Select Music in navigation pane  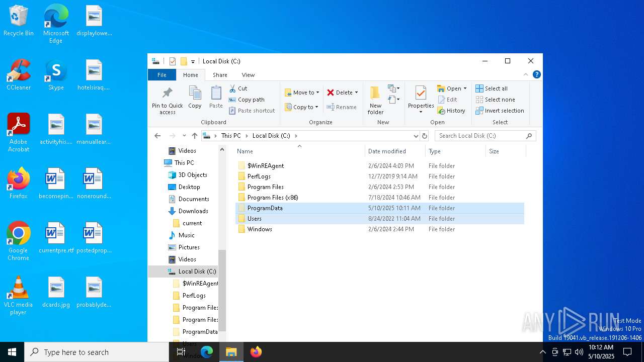(x=186, y=235)
